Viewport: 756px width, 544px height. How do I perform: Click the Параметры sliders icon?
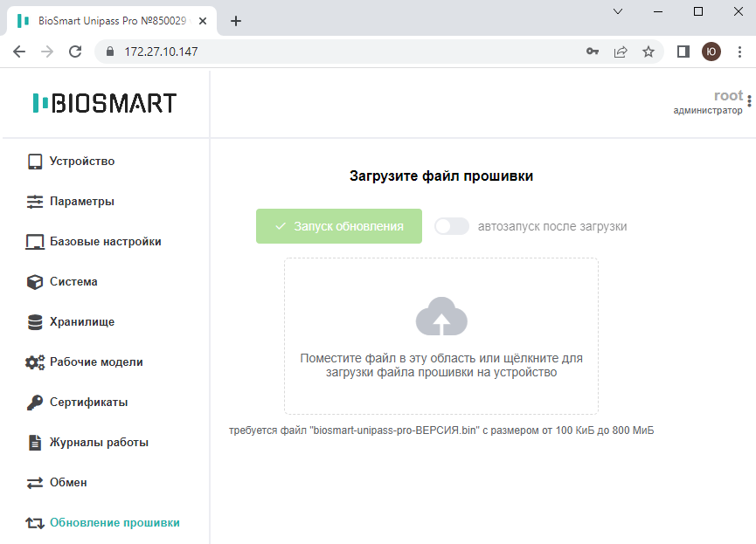coord(35,202)
